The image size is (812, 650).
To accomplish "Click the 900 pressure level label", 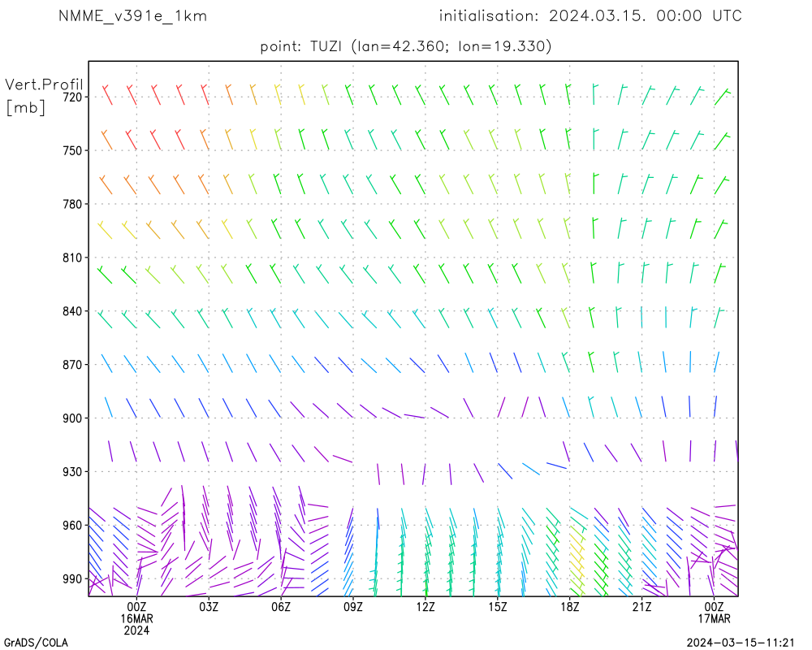I will (72, 418).
